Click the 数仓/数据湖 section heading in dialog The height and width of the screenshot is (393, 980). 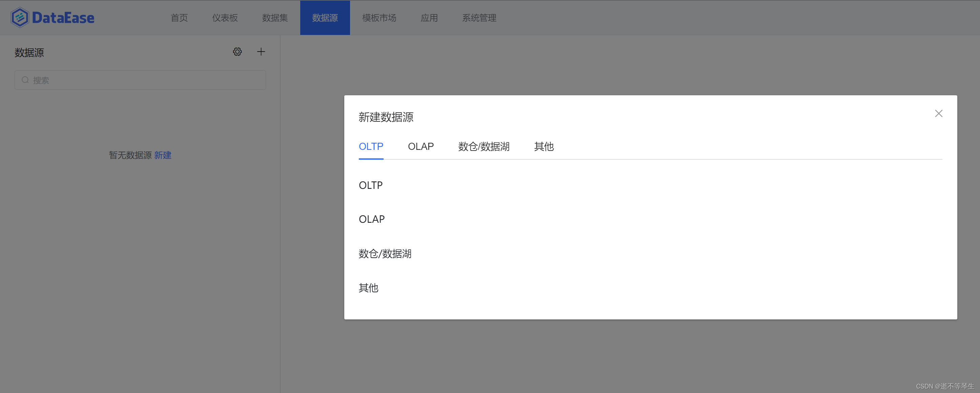coord(385,254)
